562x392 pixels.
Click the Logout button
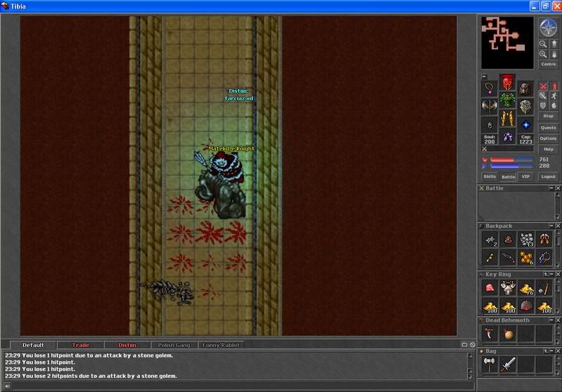click(x=549, y=176)
